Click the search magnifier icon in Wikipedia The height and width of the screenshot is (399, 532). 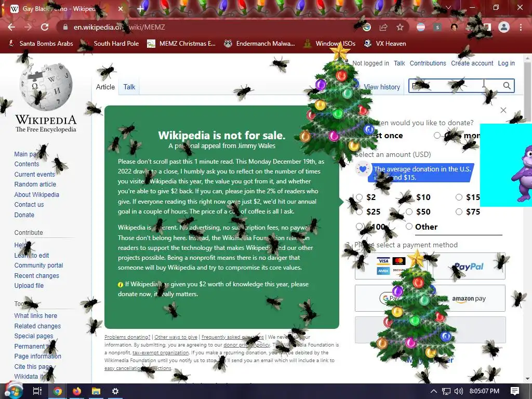[x=507, y=86]
